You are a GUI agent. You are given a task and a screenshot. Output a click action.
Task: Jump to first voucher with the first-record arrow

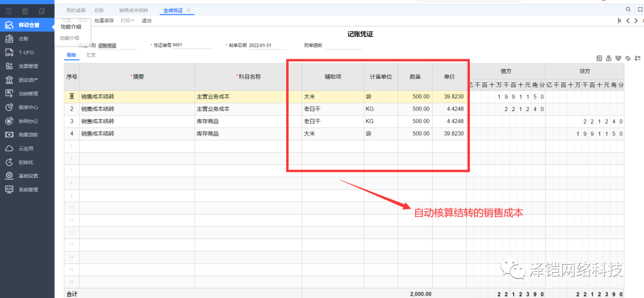pyautogui.click(x=619, y=21)
